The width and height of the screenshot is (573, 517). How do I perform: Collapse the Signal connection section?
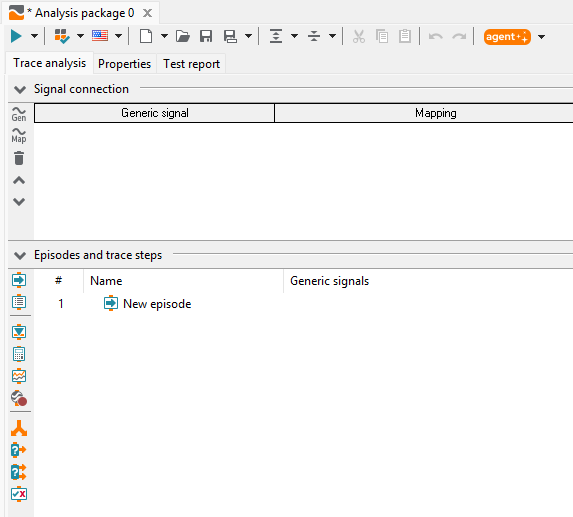[20, 89]
